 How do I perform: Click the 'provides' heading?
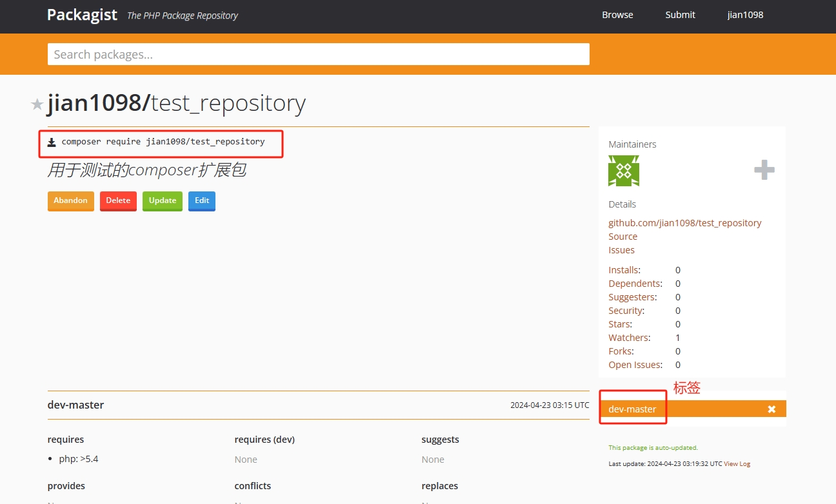point(66,486)
